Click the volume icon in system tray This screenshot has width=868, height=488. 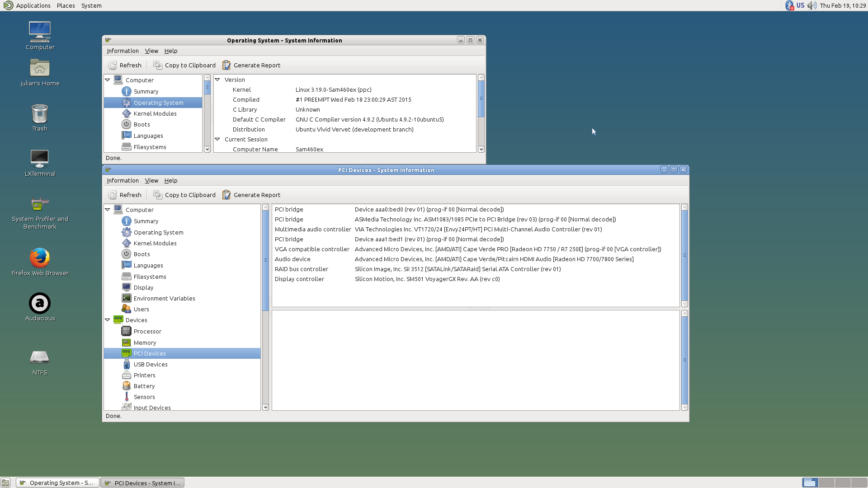point(812,5)
